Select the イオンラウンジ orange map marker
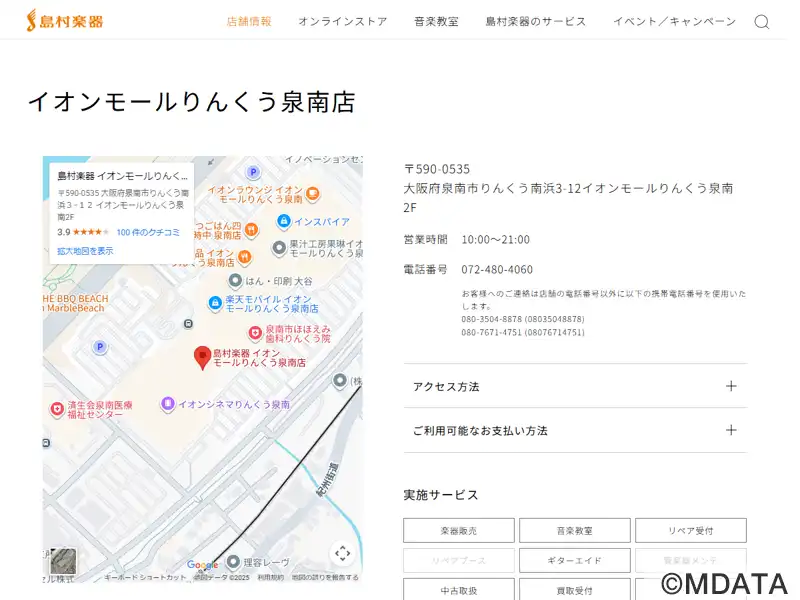The width and height of the screenshot is (800, 600). point(313,194)
